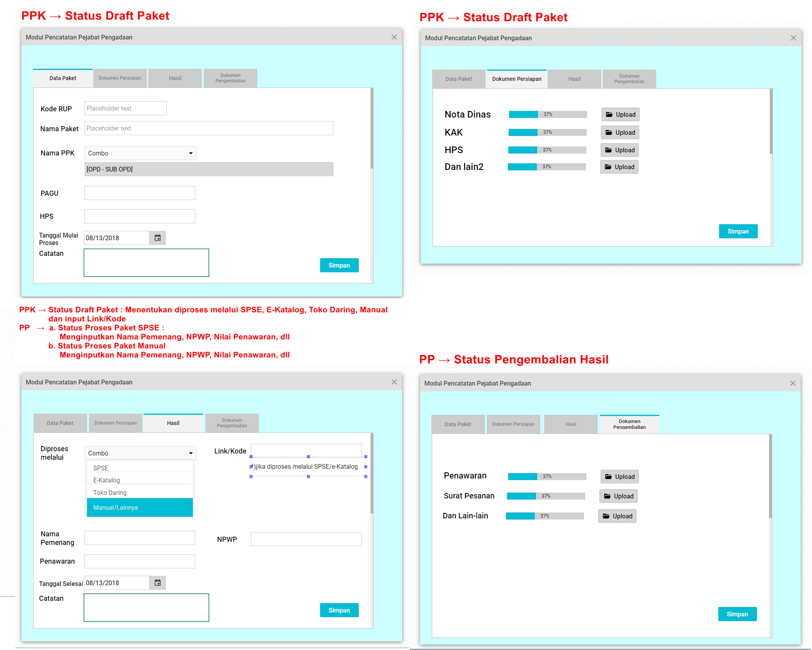The image size is (812, 650).
Task: Open calendar picker for Tanggal Selesai
Action: pos(158,583)
